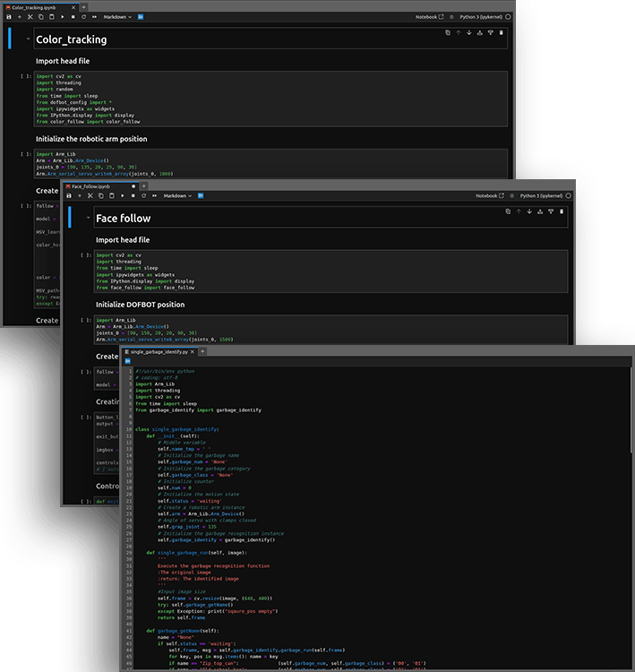This screenshot has width=635, height=672.
Task: Cut selected cell in Color_tracking notebook
Action: click(x=30, y=17)
